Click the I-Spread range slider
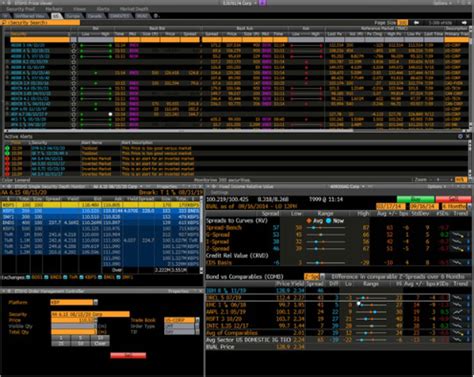Image resolution: width=474 pixels, height=377 pixels. [326, 242]
